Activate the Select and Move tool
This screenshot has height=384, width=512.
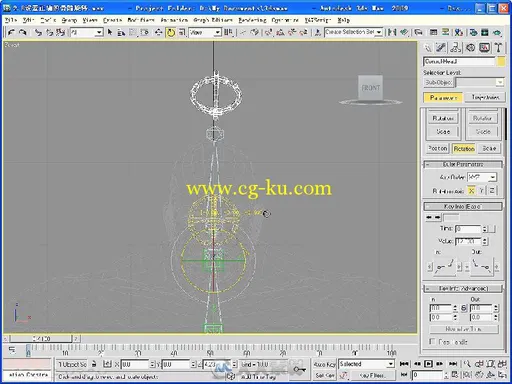tap(159, 32)
